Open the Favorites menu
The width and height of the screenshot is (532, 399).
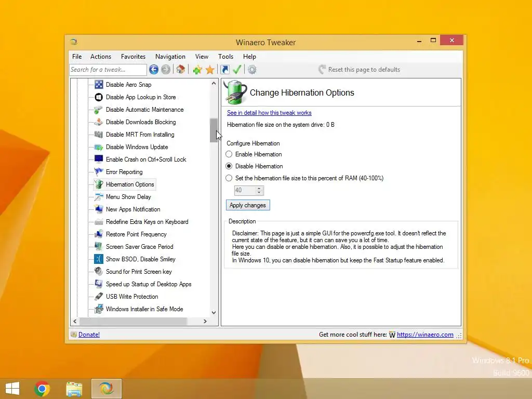pyautogui.click(x=133, y=56)
